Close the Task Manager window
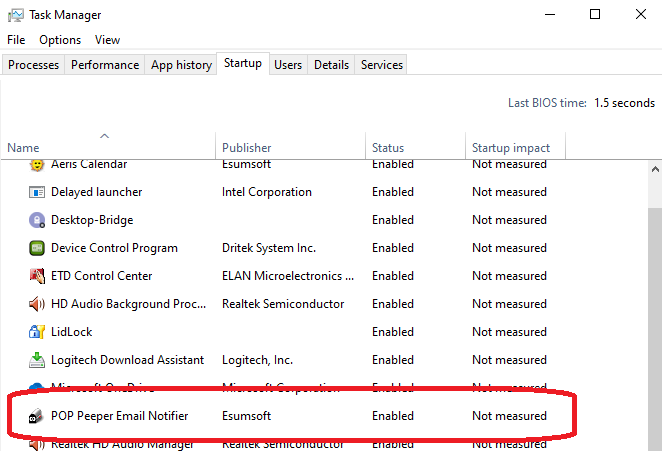The image size is (662, 451). [x=640, y=14]
